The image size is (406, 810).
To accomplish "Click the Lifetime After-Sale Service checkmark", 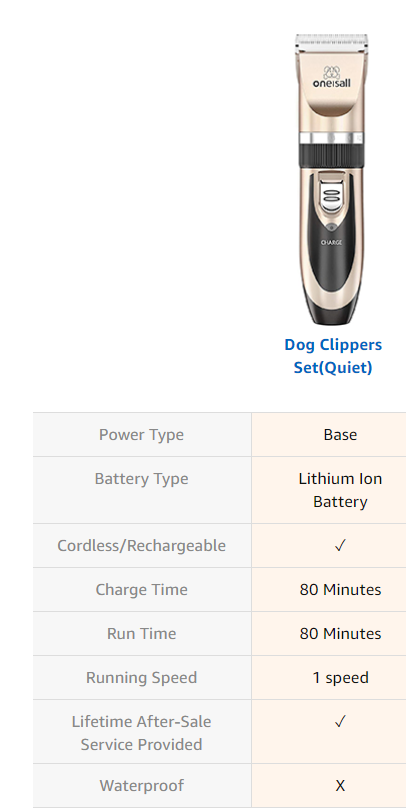I will (x=340, y=721).
